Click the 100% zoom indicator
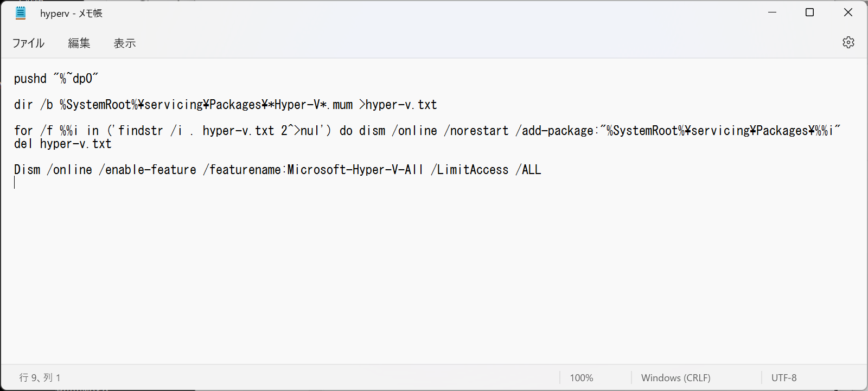Image resolution: width=868 pixels, height=391 pixels. 582,377
